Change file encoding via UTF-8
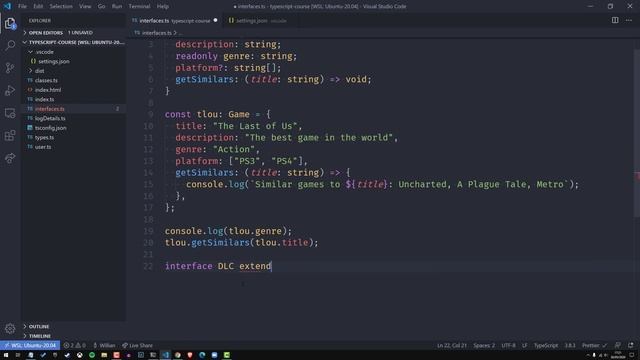This screenshot has height=360, width=640. click(508, 345)
